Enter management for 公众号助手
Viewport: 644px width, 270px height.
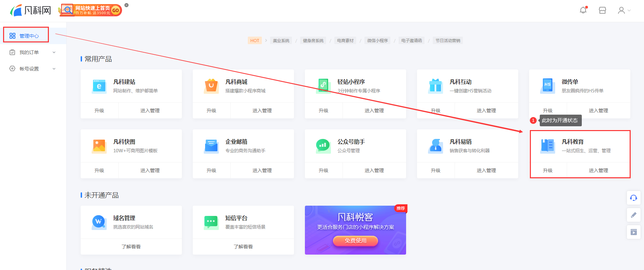pos(374,170)
